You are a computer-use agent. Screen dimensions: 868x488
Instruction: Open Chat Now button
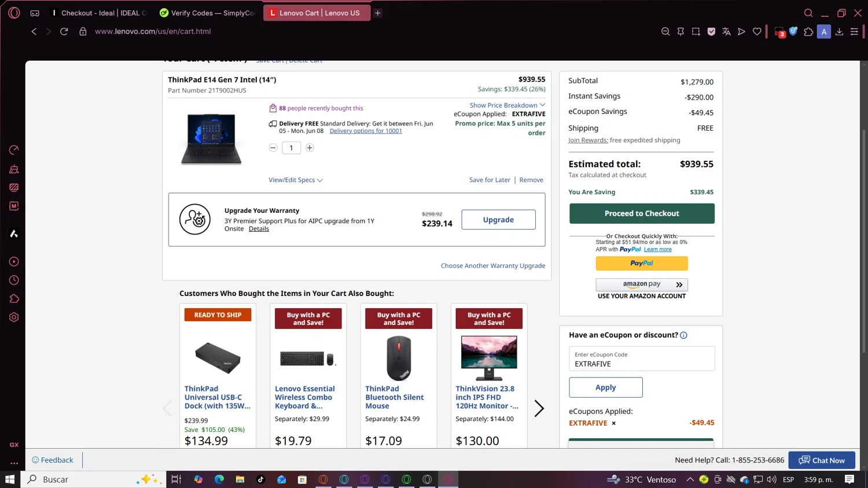(822, 460)
